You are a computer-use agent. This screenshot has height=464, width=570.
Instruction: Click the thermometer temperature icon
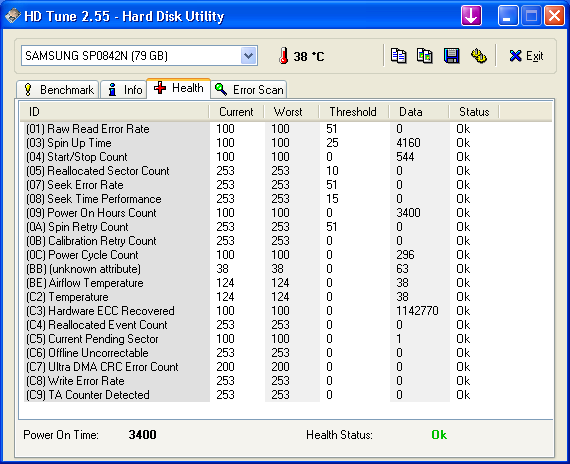click(x=284, y=56)
